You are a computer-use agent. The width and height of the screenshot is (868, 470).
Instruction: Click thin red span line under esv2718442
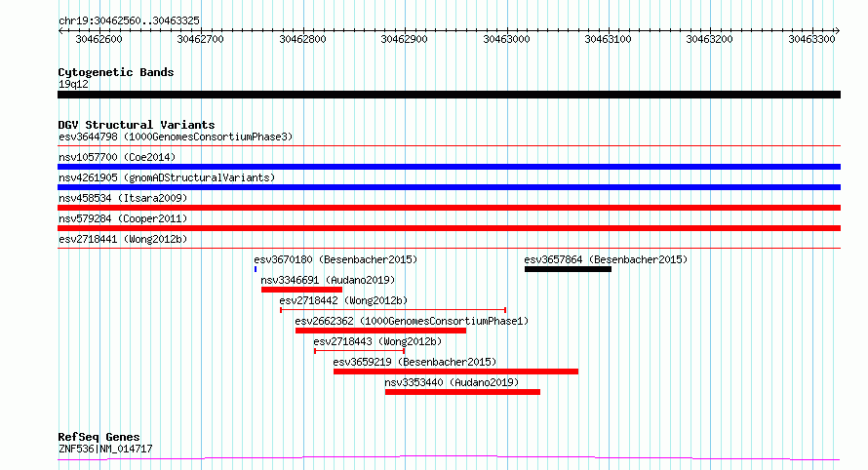click(x=393, y=310)
